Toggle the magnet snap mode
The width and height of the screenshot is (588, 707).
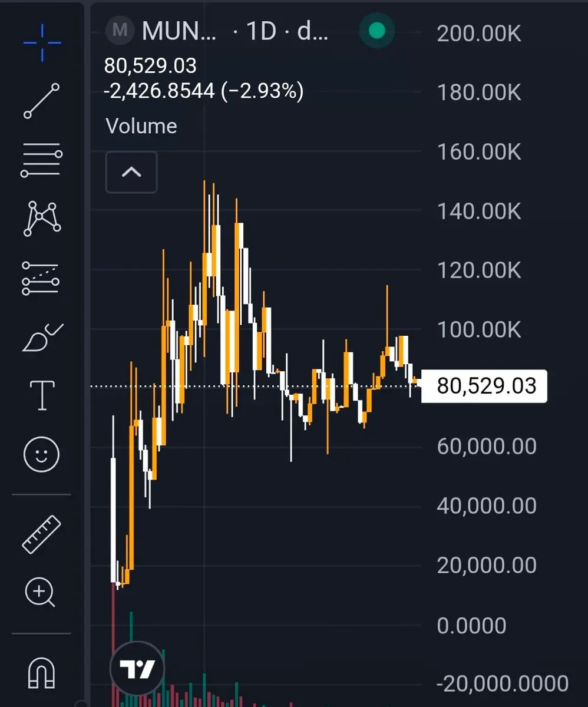(x=42, y=672)
